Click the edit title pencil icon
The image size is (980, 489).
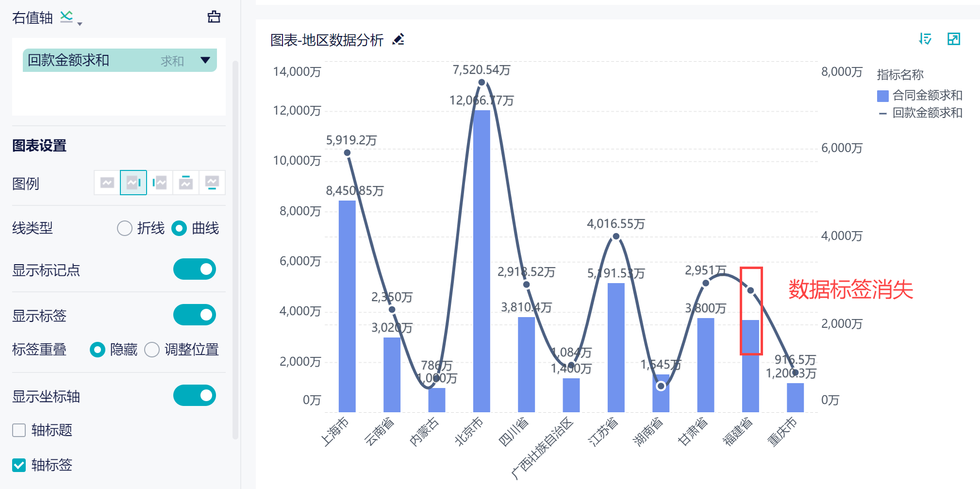point(399,39)
